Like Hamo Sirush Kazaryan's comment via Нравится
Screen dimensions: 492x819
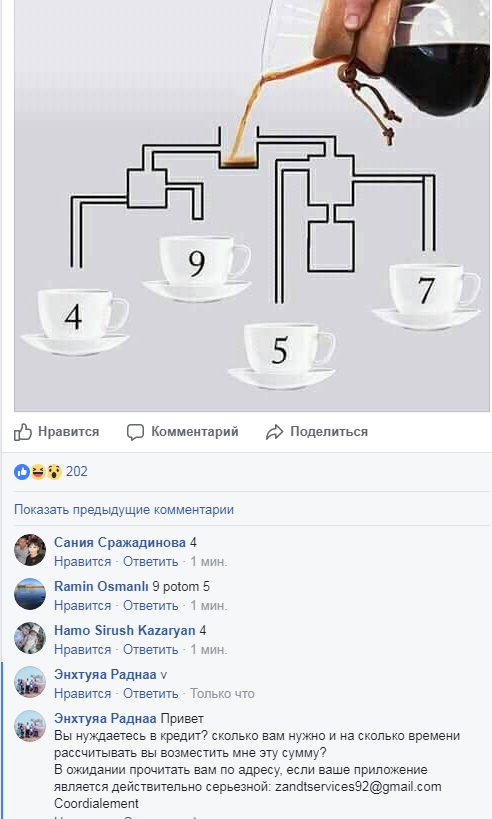[x=83, y=650]
